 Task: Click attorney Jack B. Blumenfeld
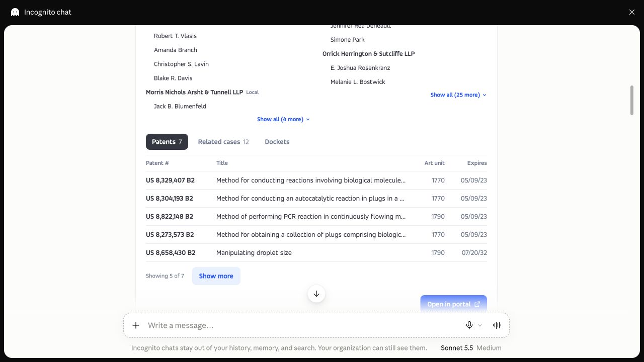pyautogui.click(x=180, y=106)
